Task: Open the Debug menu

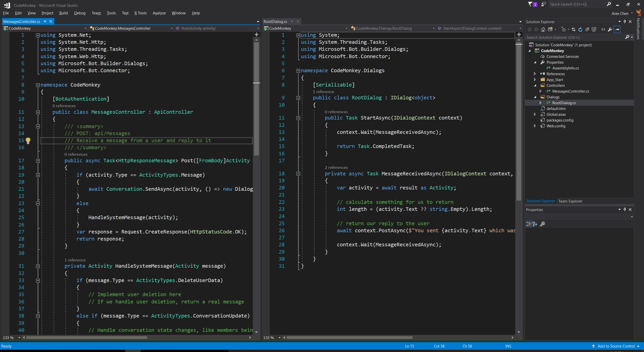Action: coord(80,13)
